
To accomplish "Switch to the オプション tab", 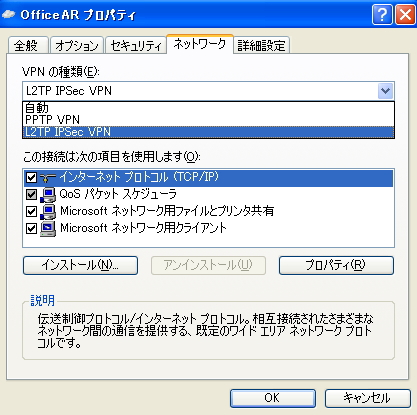I will [x=77, y=45].
